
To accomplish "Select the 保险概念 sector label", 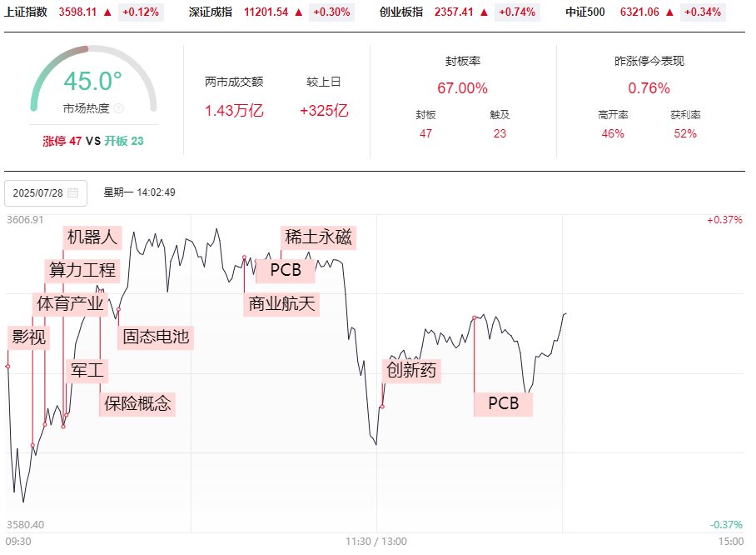I will 137,403.
